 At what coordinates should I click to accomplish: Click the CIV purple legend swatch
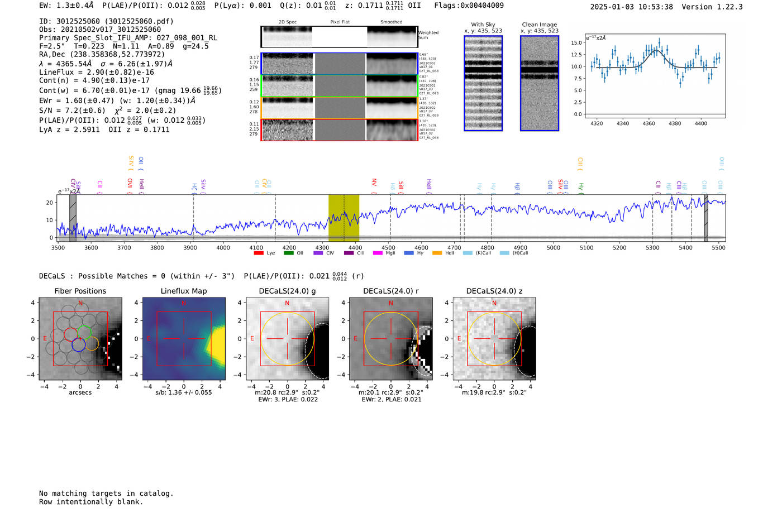318,253
